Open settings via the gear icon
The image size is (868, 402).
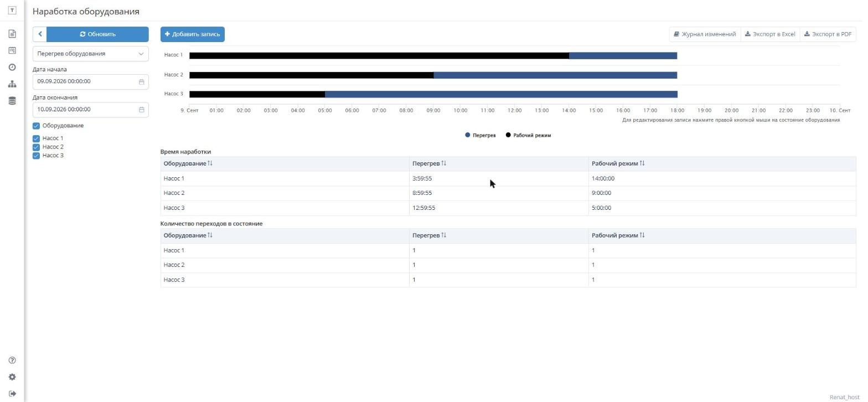(x=12, y=377)
